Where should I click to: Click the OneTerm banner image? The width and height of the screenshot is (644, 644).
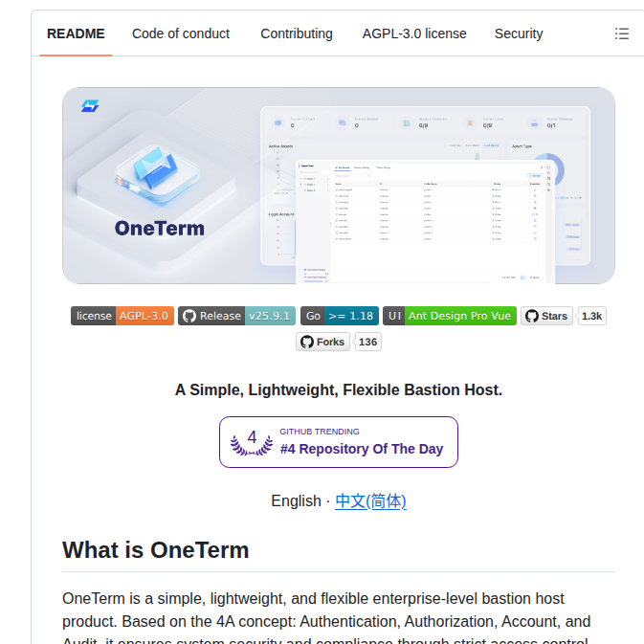(339, 186)
